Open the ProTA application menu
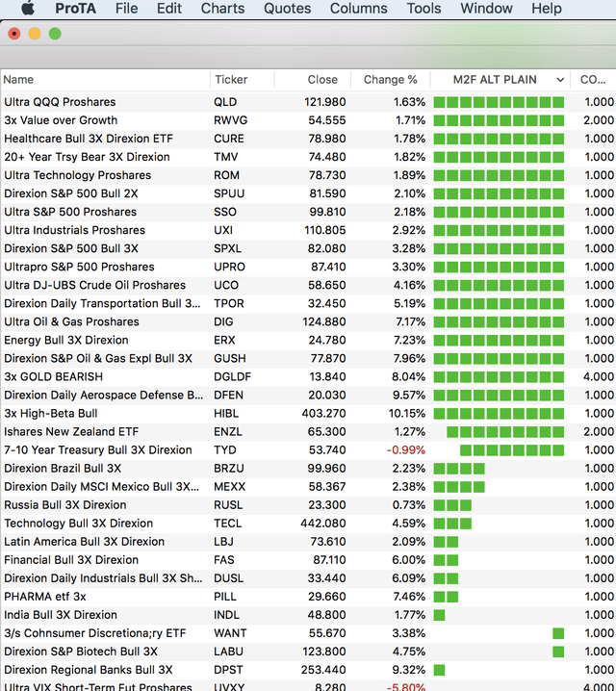The height and width of the screenshot is (691, 616). point(75,9)
